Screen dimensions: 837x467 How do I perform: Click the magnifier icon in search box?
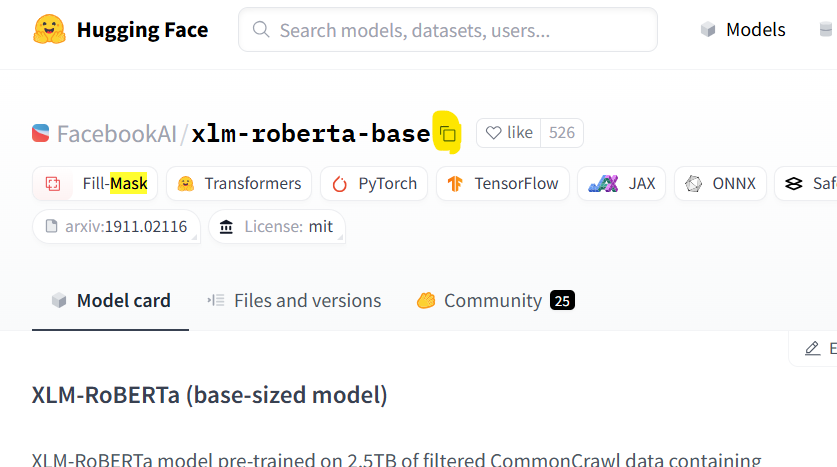point(260,29)
